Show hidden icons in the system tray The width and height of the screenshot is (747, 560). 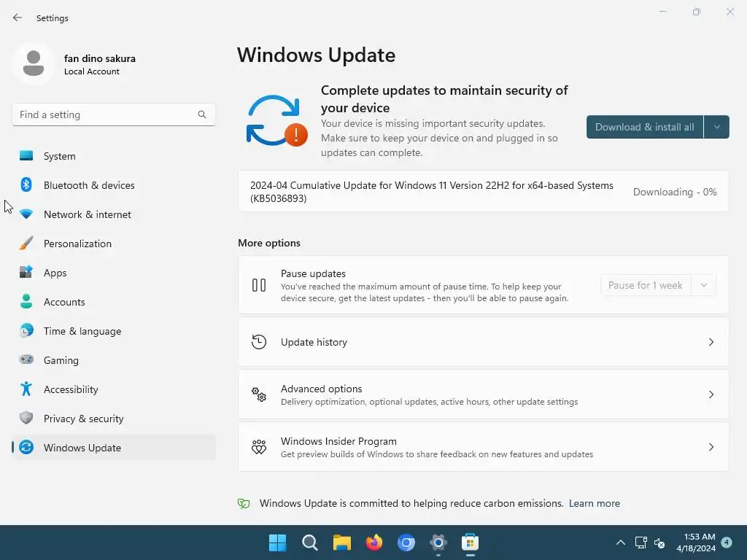(x=620, y=542)
